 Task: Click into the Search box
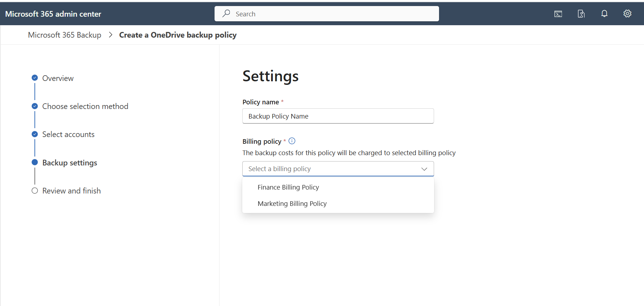tap(327, 14)
